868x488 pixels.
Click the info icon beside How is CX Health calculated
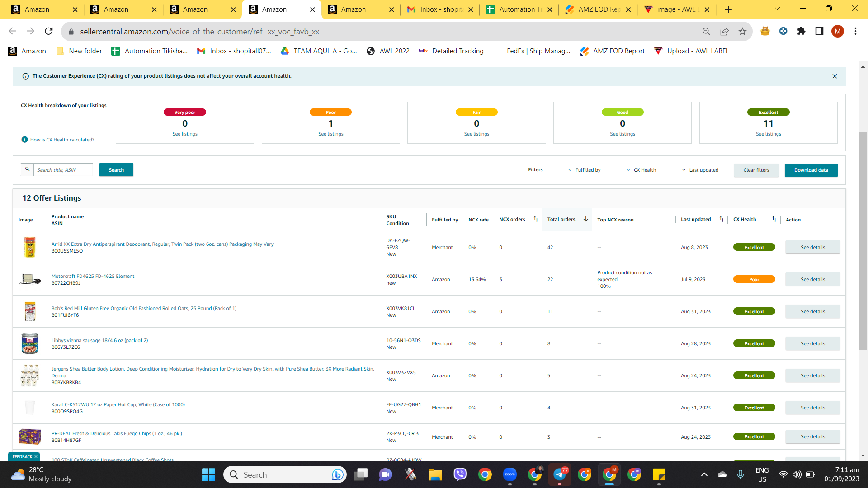point(25,140)
